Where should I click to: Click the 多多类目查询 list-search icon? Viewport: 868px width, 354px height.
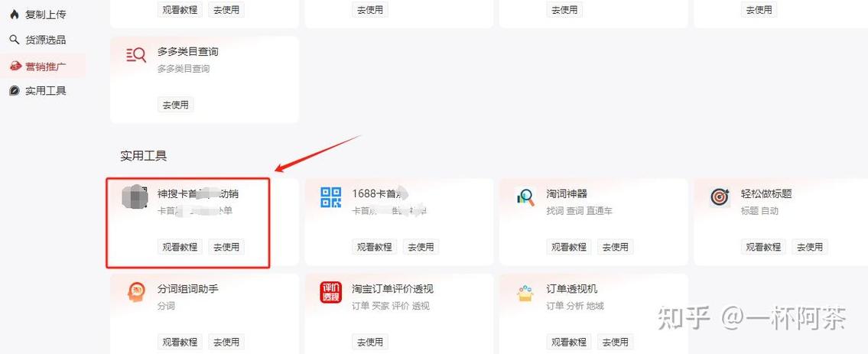136,55
